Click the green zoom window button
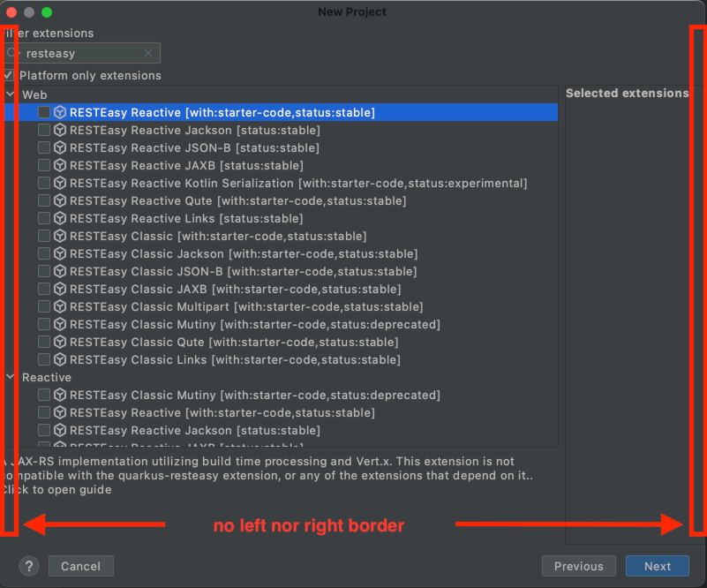Viewport: 707px width, 588px height. click(x=47, y=12)
